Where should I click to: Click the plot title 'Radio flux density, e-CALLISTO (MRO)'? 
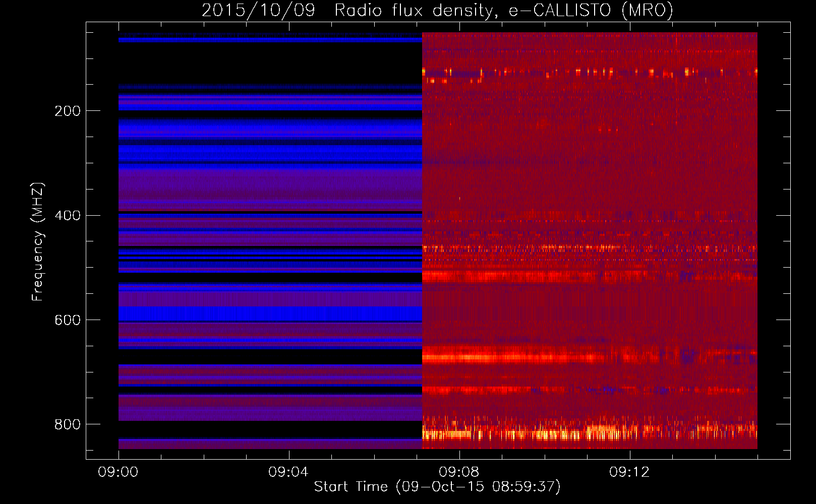pos(504,11)
